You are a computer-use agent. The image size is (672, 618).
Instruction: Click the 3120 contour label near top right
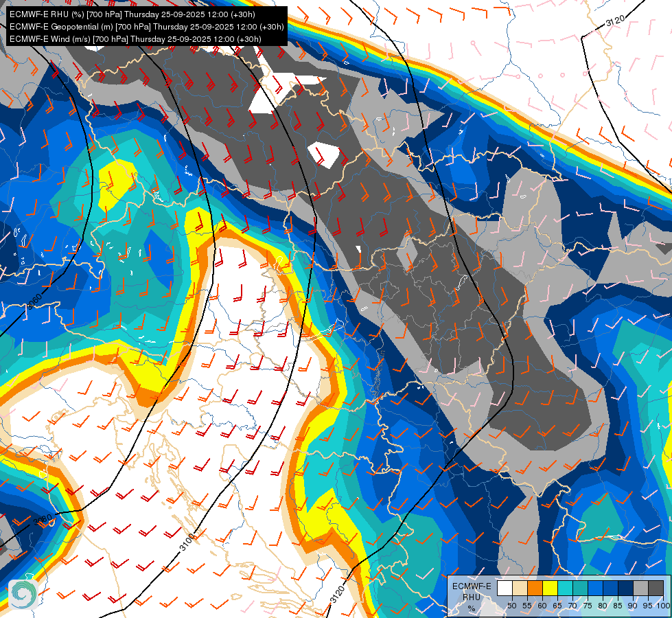[x=616, y=20]
